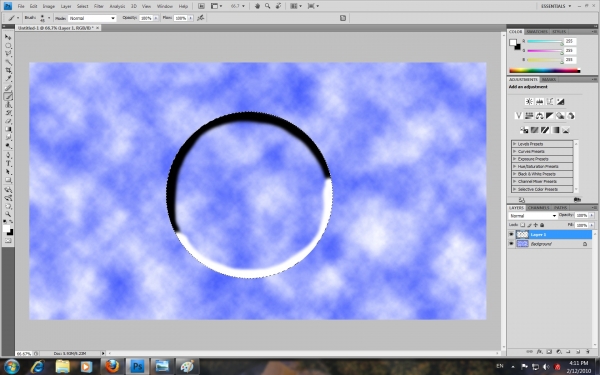
Task: Click the delete layer trash icon
Action: pos(588,351)
